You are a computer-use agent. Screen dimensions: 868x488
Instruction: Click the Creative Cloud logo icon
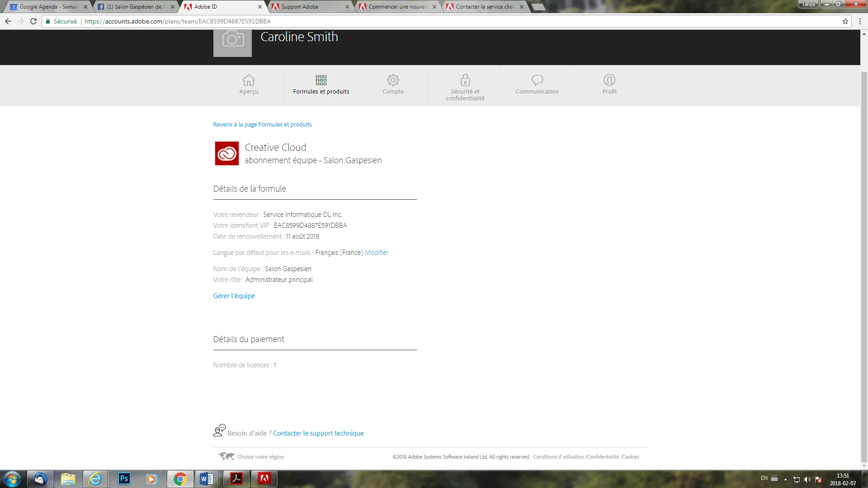(x=226, y=154)
